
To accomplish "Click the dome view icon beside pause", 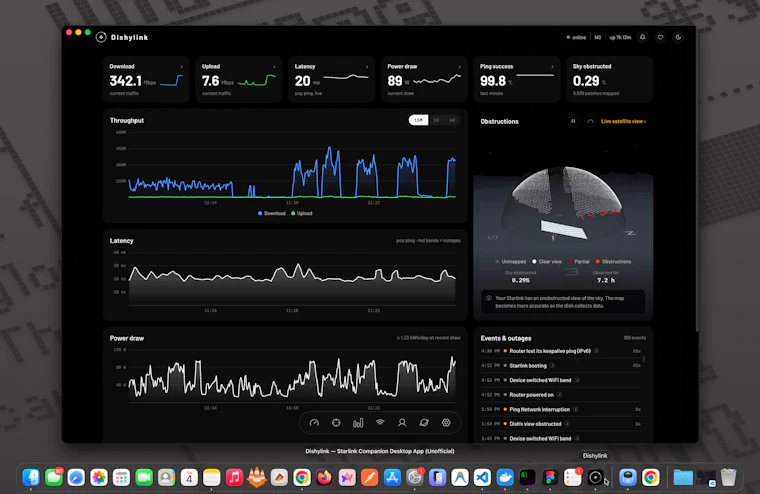I will coord(590,121).
